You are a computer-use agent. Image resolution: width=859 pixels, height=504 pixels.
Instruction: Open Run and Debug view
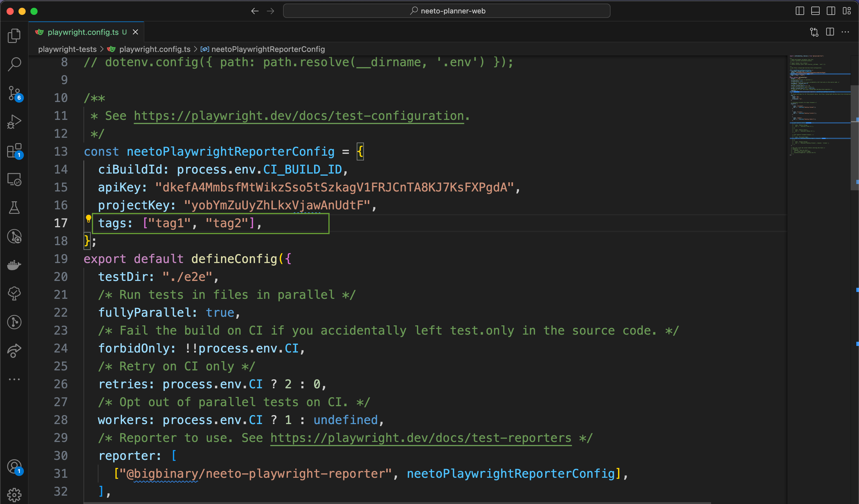14,122
